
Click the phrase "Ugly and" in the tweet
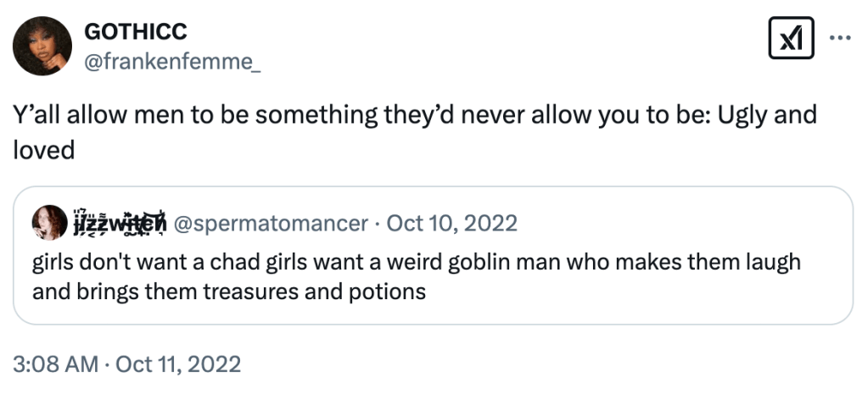click(767, 114)
